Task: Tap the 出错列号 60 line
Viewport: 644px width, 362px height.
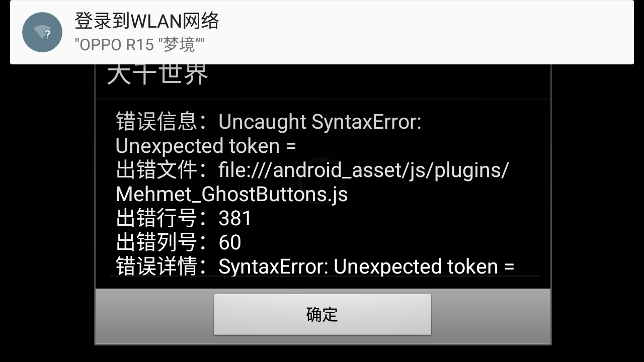Action: coord(179,242)
